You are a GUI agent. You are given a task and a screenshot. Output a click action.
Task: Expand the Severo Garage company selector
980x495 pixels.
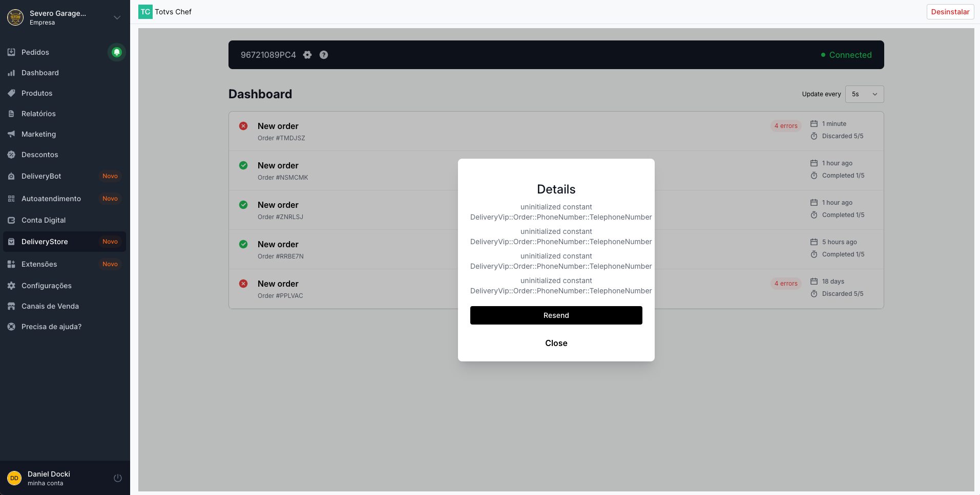pyautogui.click(x=117, y=17)
